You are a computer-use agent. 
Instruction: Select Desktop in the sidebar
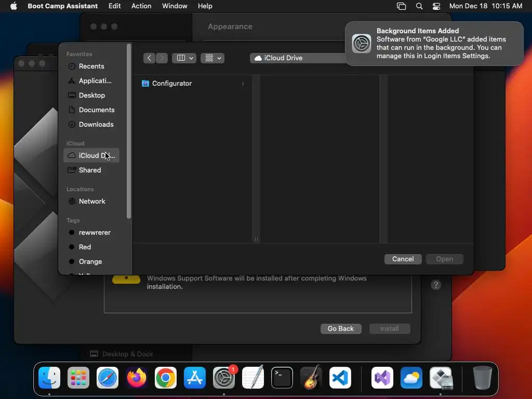point(91,96)
